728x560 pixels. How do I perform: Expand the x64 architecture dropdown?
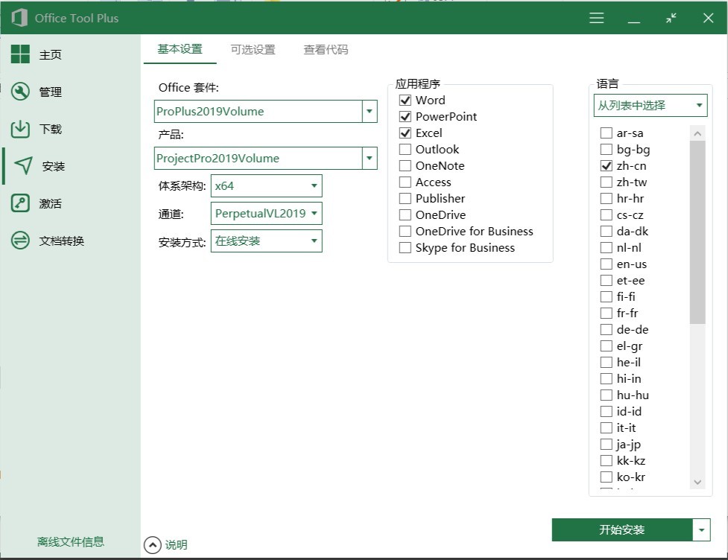[x=314, y=185]
